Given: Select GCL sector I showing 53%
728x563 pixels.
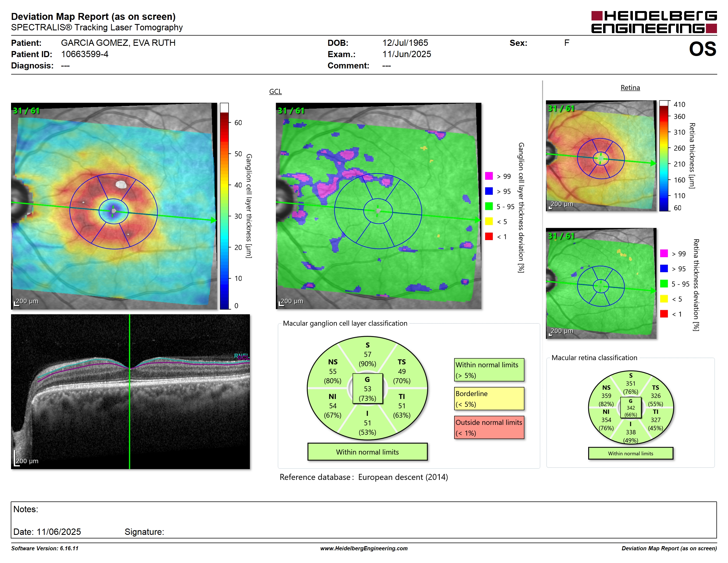Looking at the screenshot, I should [x=367, y=423].
